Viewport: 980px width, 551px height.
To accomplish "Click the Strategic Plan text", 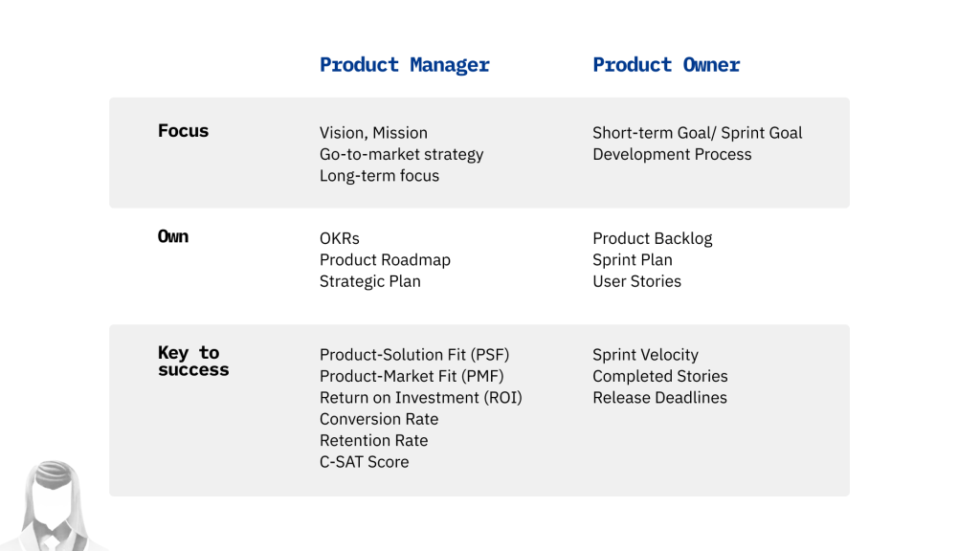I will click(369, 281).
